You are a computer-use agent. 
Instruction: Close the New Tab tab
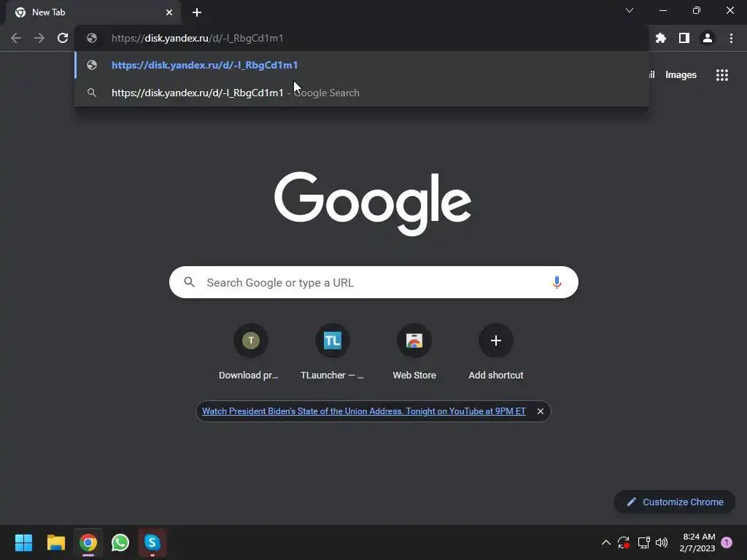pyautogui.click(x=169, y=12)
